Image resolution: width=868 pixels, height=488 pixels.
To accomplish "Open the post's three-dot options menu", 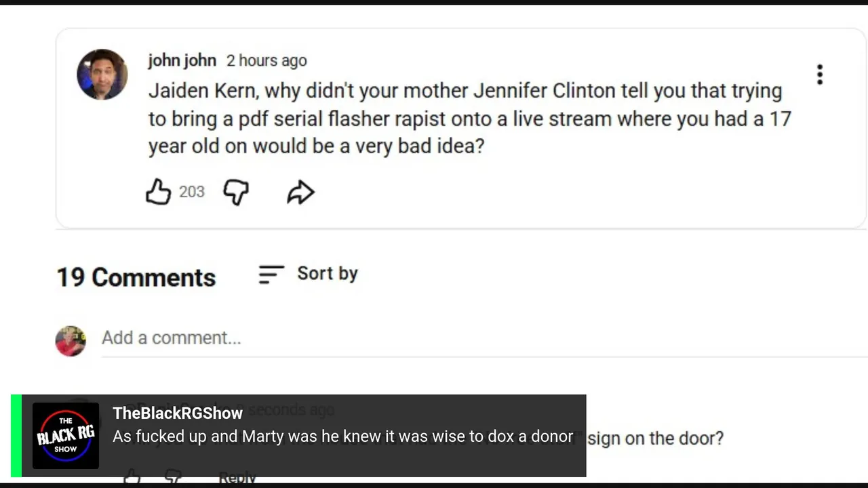I will pyautogui.click(x=820, y=75).
